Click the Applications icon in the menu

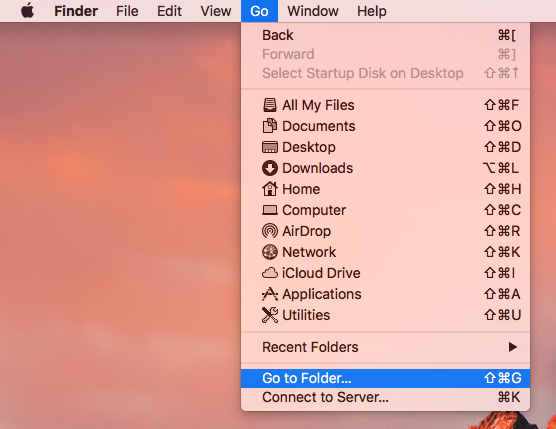pyautogui.click(x=269, y=294)
